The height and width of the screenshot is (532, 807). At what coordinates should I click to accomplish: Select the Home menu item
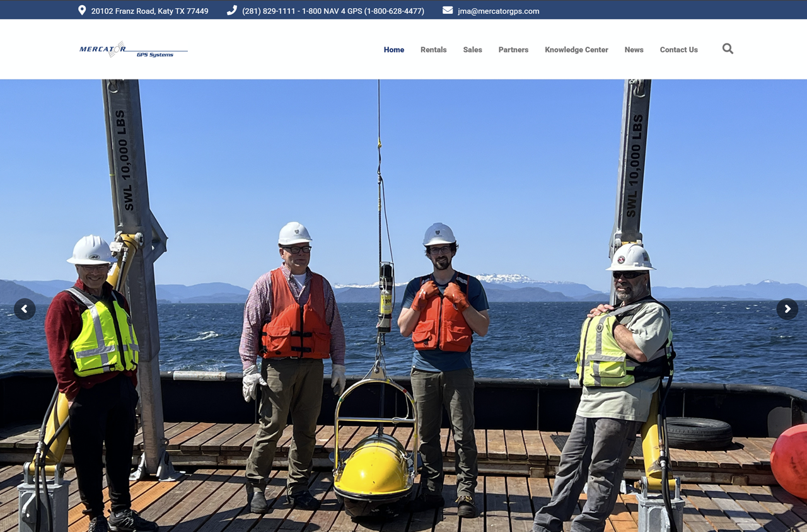pos(394,50)
